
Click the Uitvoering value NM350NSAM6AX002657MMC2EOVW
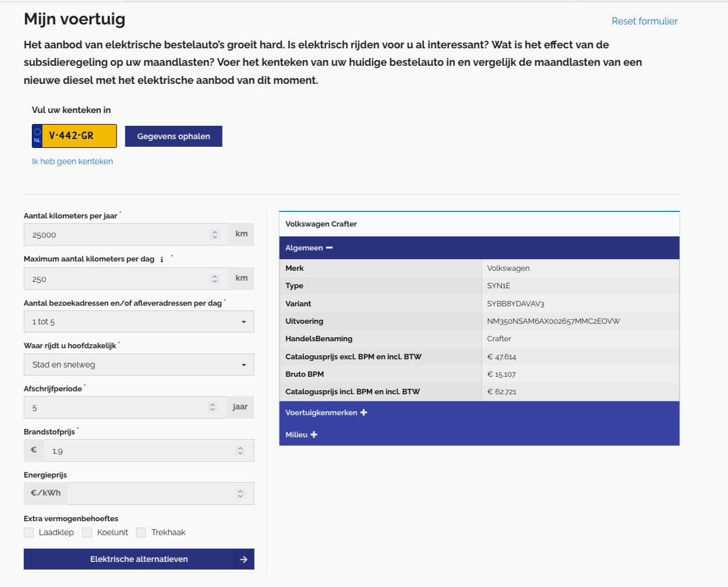553,321
